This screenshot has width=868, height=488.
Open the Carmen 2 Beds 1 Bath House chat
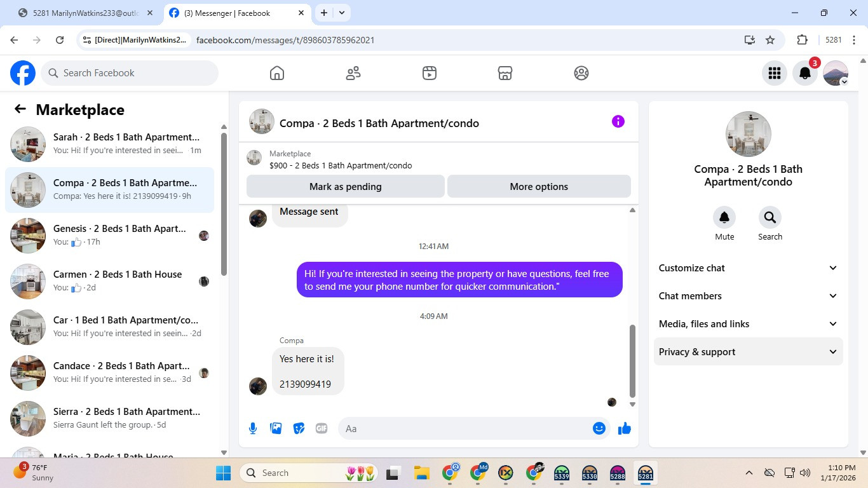(x=109, y=281)
